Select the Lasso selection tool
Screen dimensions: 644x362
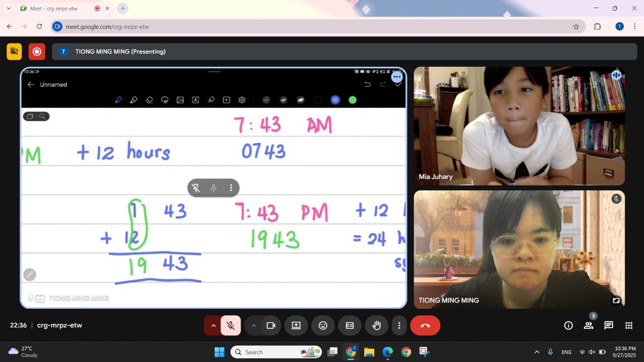click(165, 100)
